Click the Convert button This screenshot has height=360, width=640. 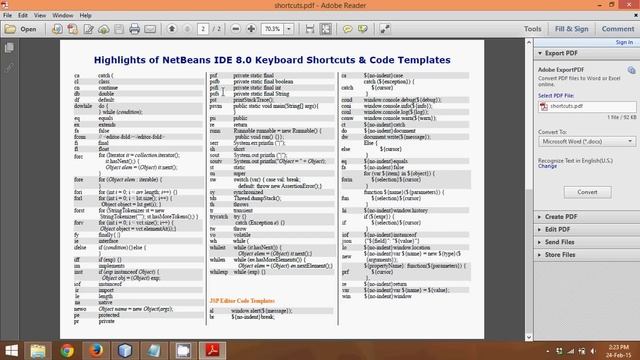(x=587, y=192)
